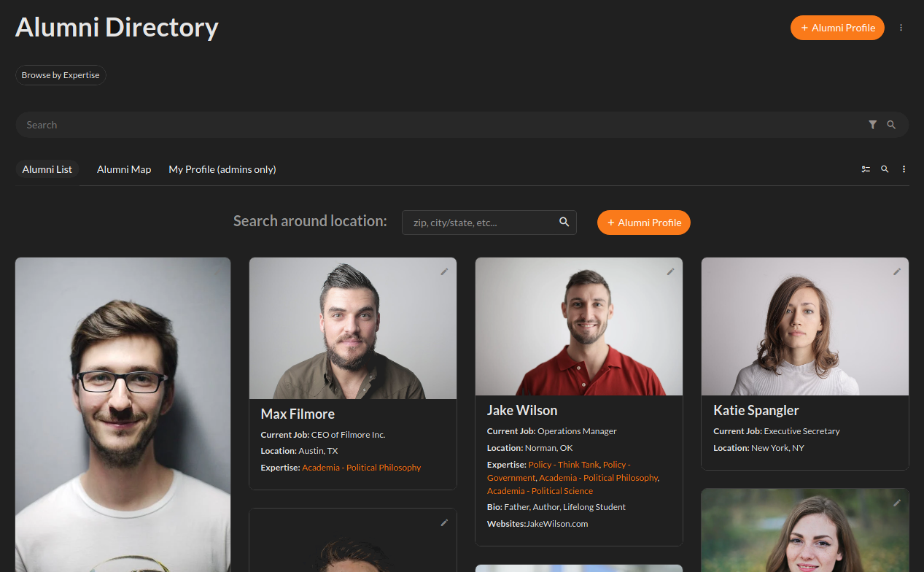
Task: Click 'Austin, TX' location text
Action: [318, 451]
